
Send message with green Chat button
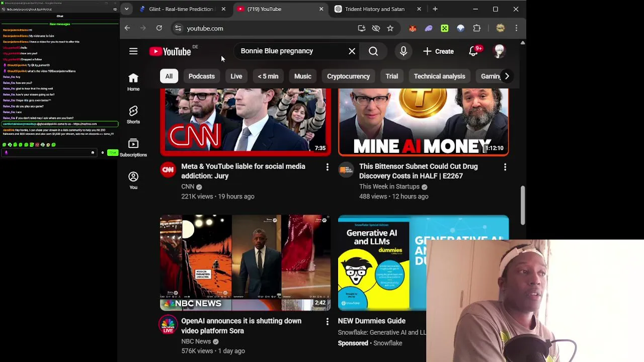(x=113, y=152)
